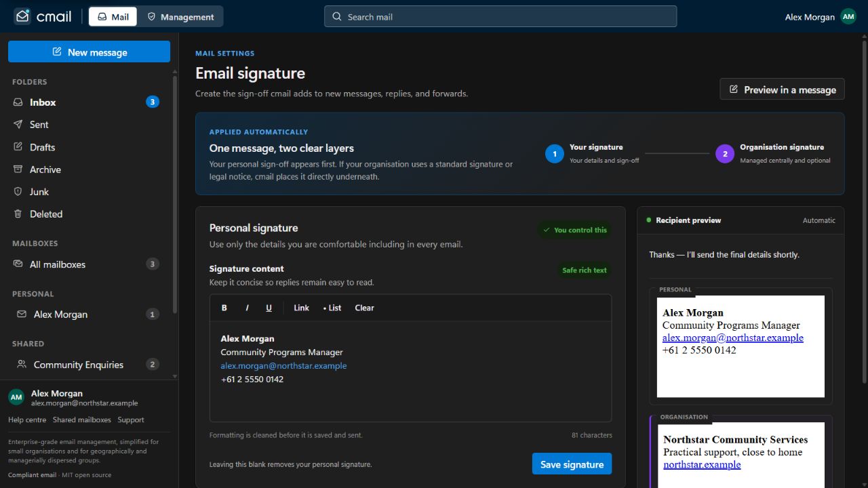This screenshot has width=868, height=488.
Task: Click the All mailboxes count badge
Action: 153,264
